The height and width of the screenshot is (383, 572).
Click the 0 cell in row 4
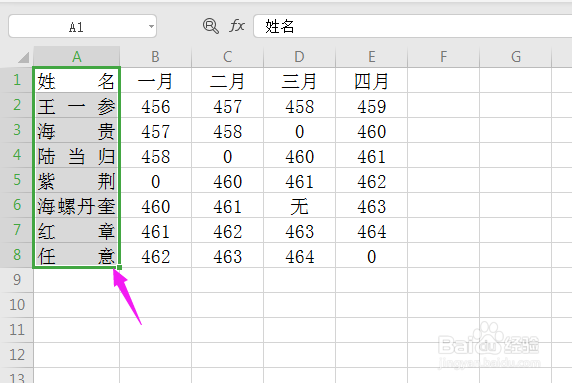click(x=227, y=155)
